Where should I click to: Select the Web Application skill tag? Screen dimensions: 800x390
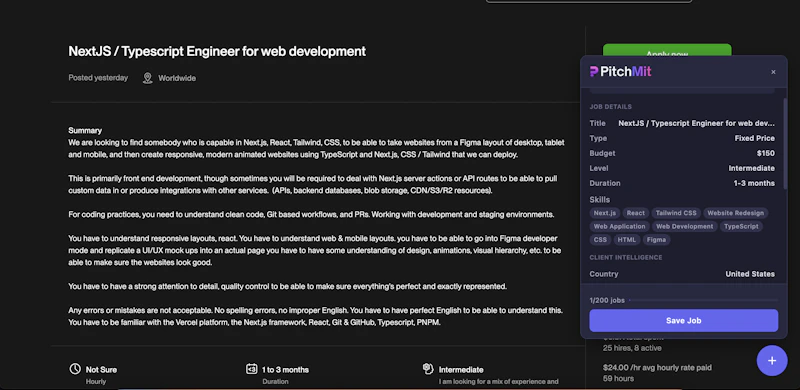tap(619, 226)
